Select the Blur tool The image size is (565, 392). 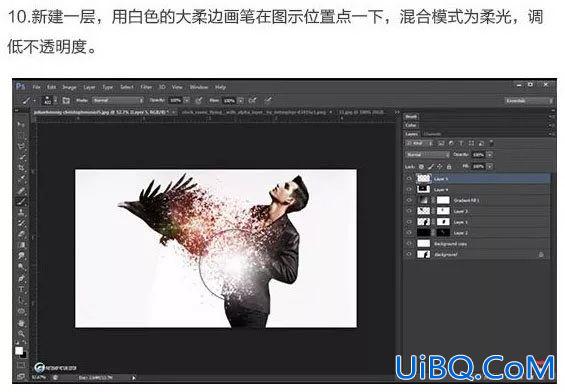(x=21, y=256)
